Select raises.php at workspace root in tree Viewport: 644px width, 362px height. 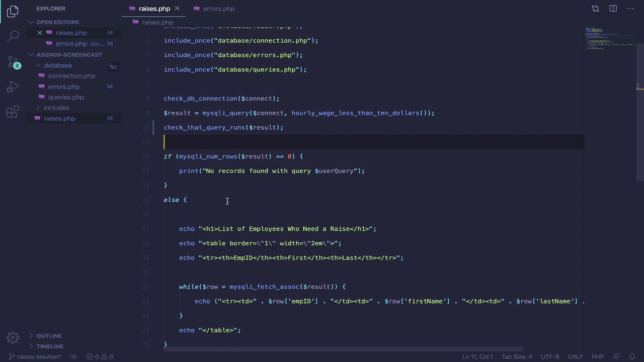point(59,118)
